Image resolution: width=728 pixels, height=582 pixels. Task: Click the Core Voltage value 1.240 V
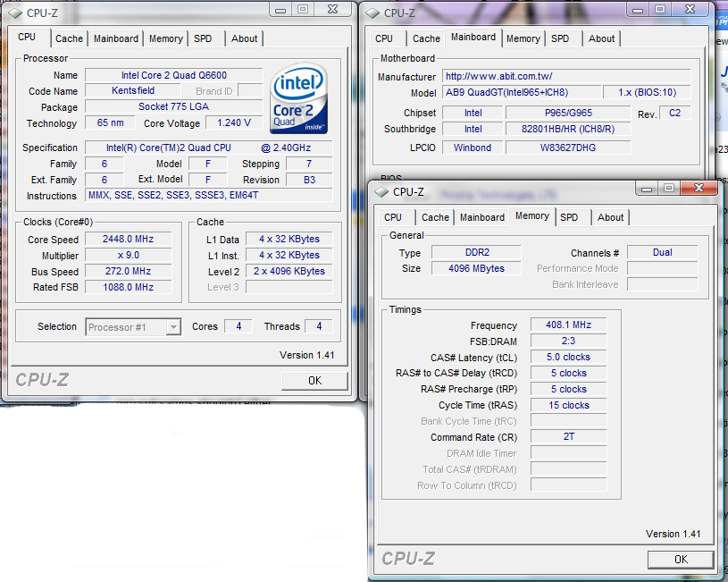click(x=233, y=122)
